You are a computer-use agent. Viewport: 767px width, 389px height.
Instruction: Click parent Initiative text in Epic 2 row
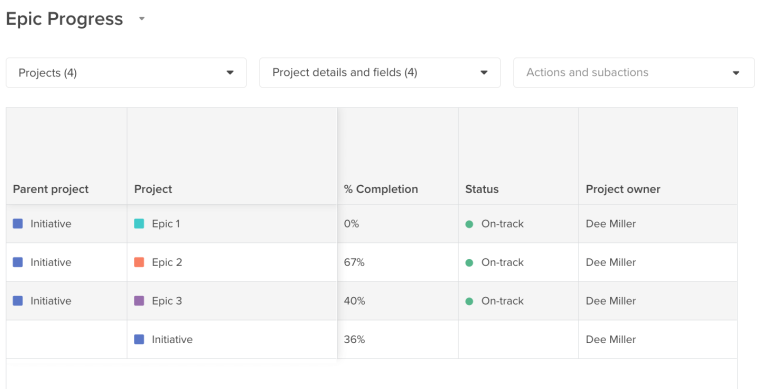[x=51, y=263]
